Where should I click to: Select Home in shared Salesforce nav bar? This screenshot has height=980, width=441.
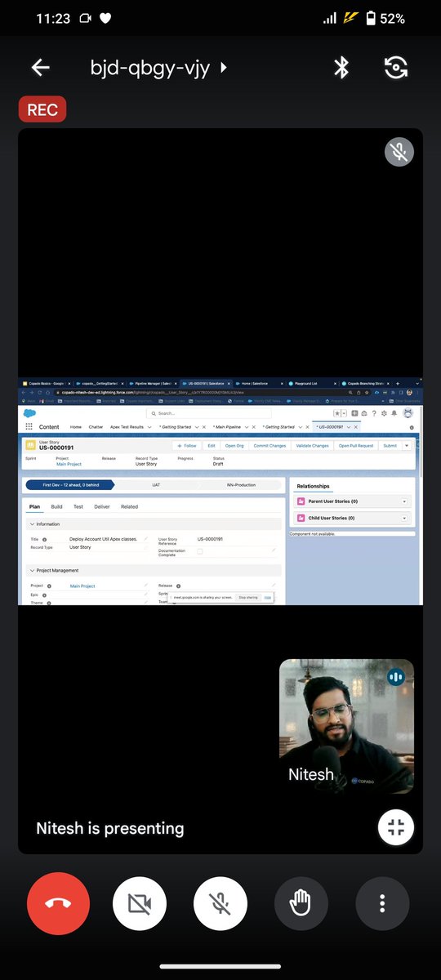[75, 427]
